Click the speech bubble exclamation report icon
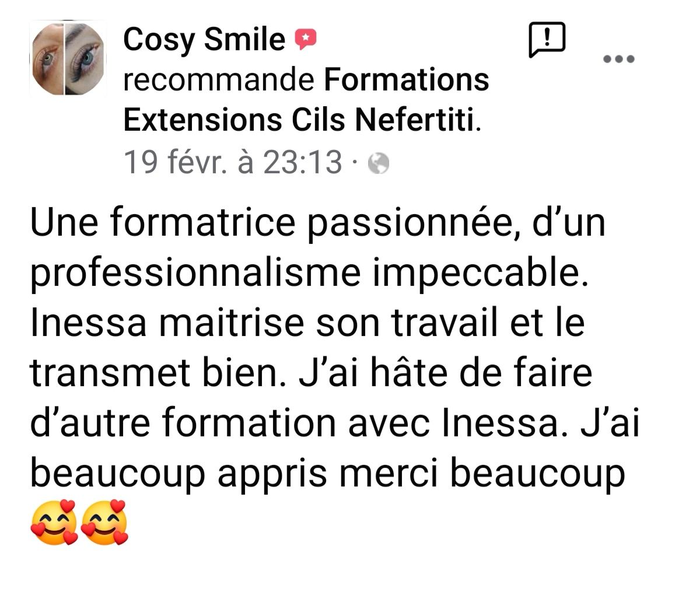The height and width of the screenshot is (592, 700). [x=547, y=40]
